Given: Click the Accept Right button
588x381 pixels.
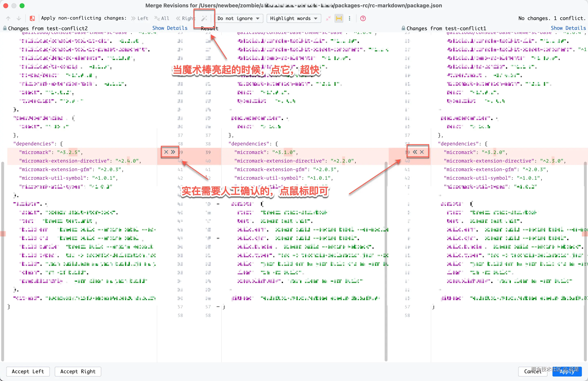Looking at the screenshot, I should [78, 371].
